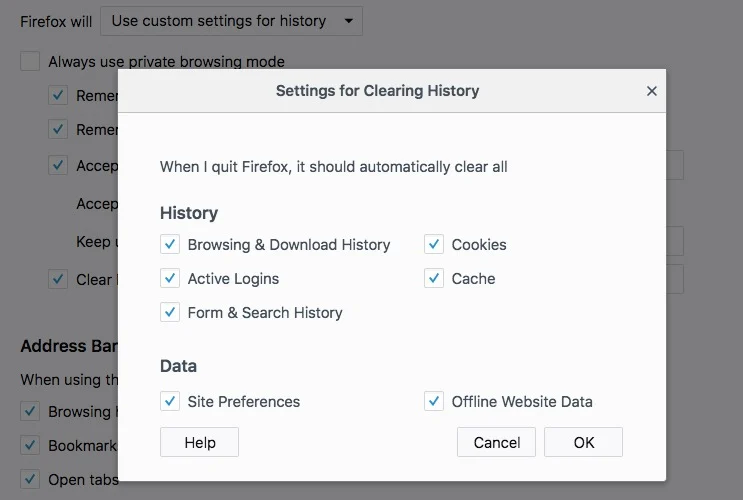Uncheck Browsing & Download History checkbox
Image resolution: width=743 pixels, height=500 pixels.
[x=170, y=244]
